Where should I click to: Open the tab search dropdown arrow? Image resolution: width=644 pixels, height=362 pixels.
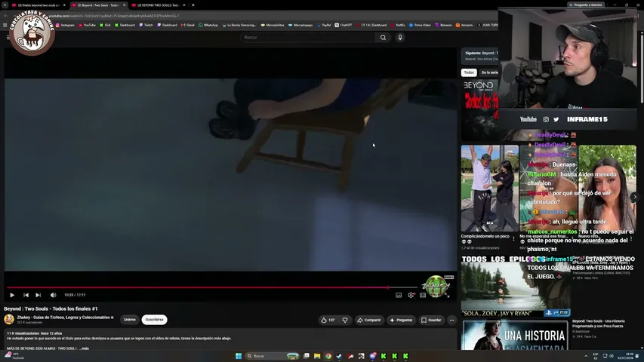pyautogui.click(x=5, y=5)
